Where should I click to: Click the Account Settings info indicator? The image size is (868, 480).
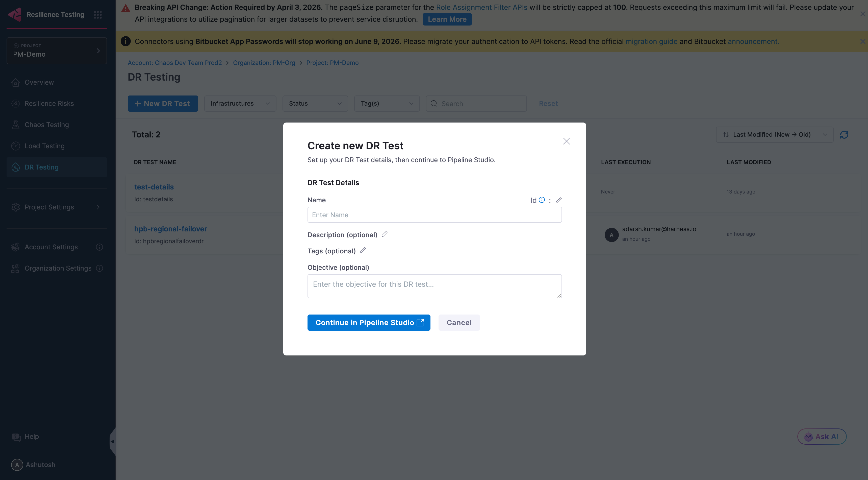(99, 247)
